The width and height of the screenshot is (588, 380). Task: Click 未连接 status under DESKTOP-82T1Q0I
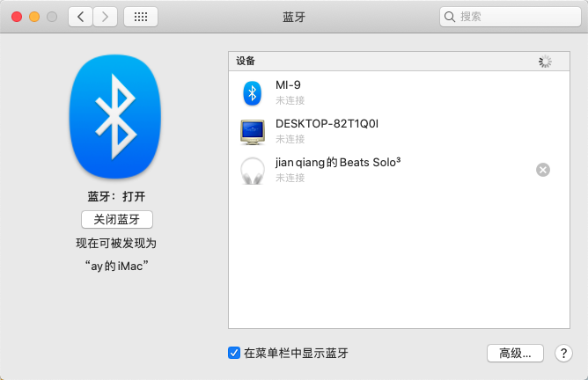[x=290, y=139]
